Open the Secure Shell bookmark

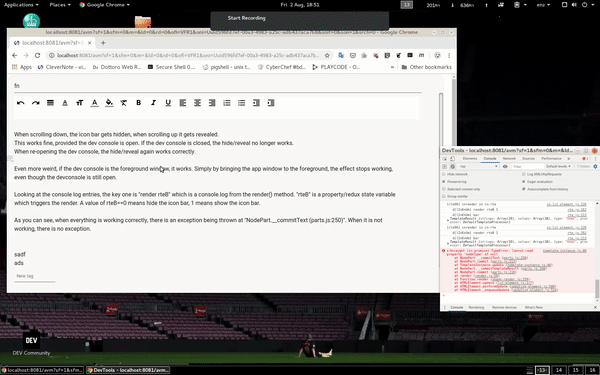171,67
